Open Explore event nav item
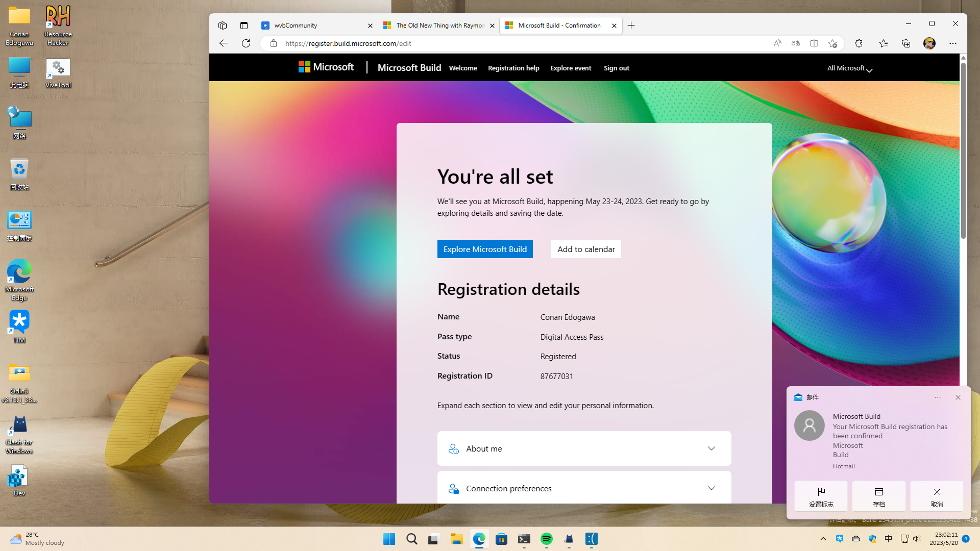Image resolution: width=980 pixels, height=551 pixels. point(571,68)
